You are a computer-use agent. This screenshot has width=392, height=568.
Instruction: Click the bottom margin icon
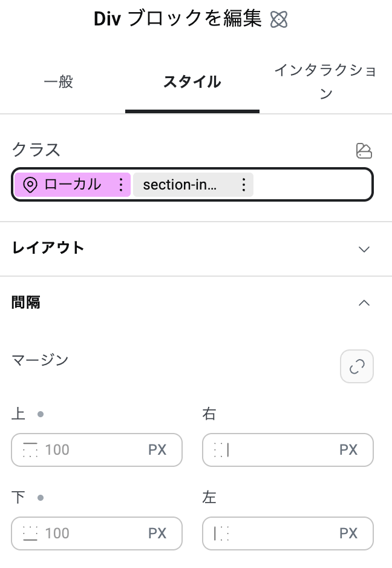pos(30,533)
